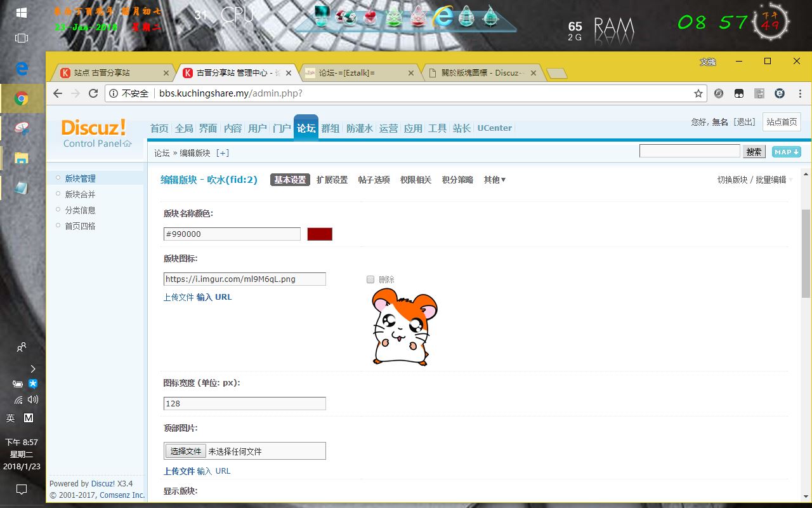Open the 应用 admin menu

point(413,128)
